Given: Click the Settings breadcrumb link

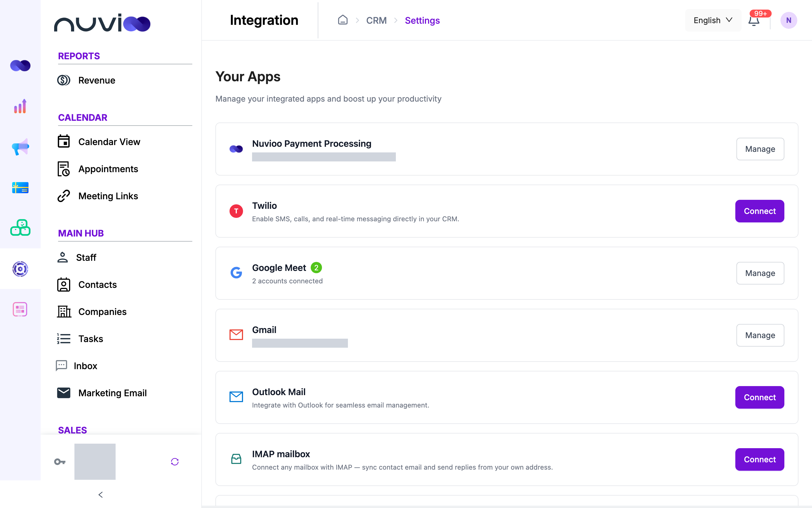Looking at the screenshot, I should pyautogui.click(x=422, y=21).
